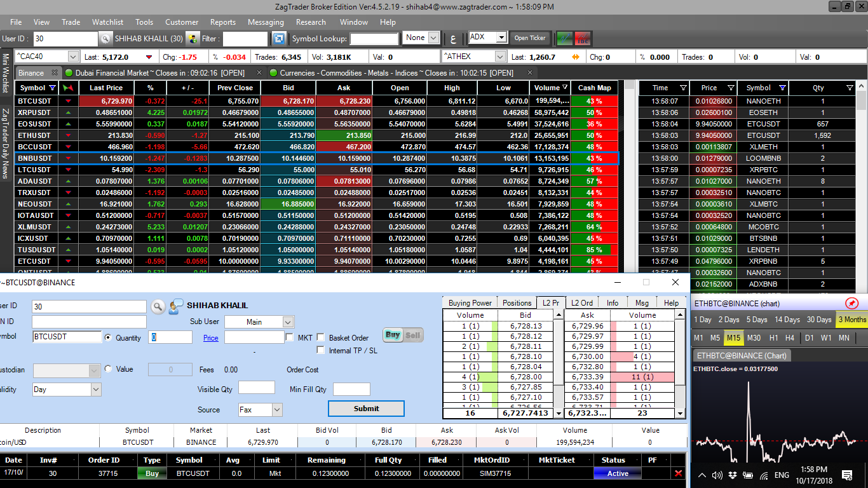The height and width of the screenshot is (488, 868).
Task: Open the Windows notification center icon
Action: (847, 475)
